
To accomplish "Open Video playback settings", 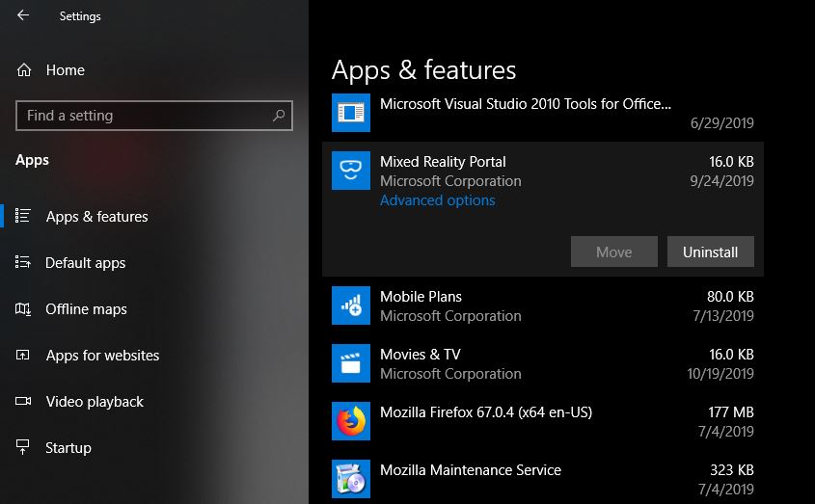I will pos(95,402).
